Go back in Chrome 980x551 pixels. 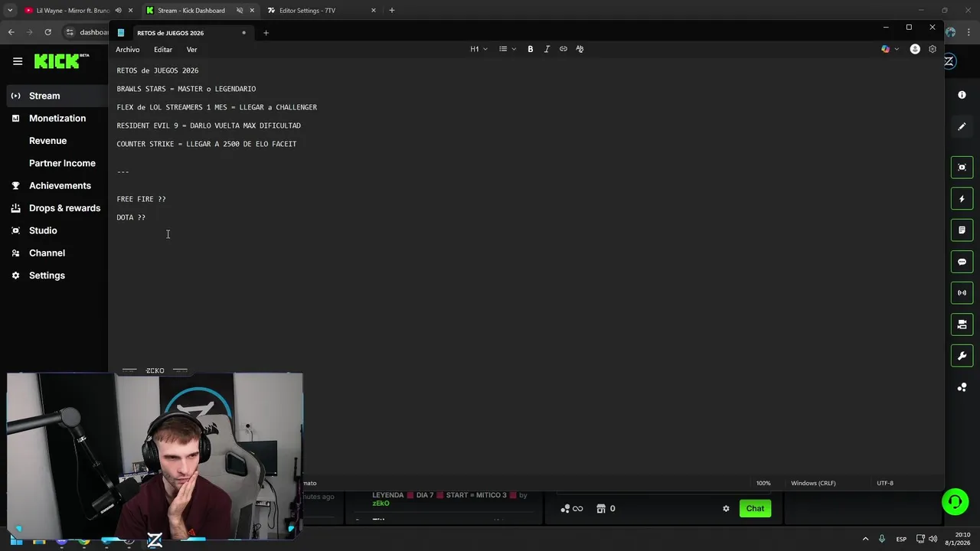click(11, 32)
